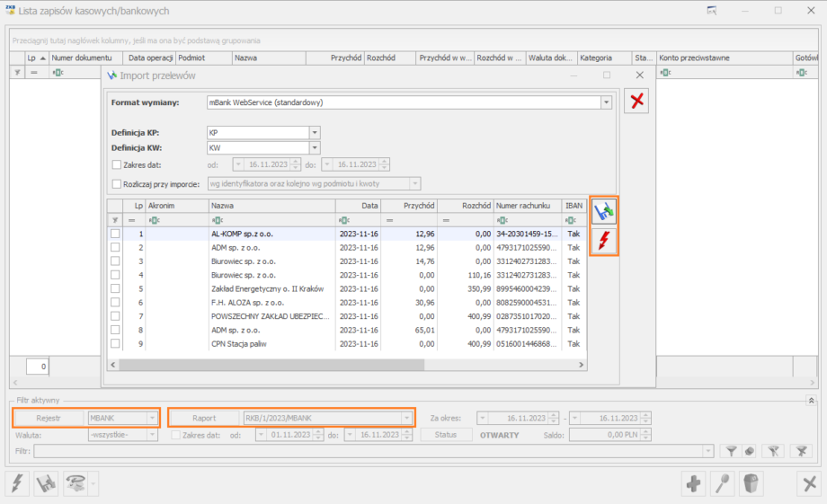Click the filter row funnel icon in the import grid

click(115, 220)
